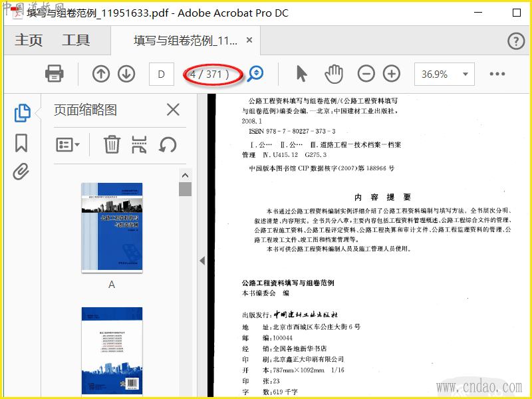The height and width of the screenshot is (399, 532).
Task: Click the bold 公路工程资料填写与组卷范例 title
Action: pyautogui.click(x=288, y=283)
